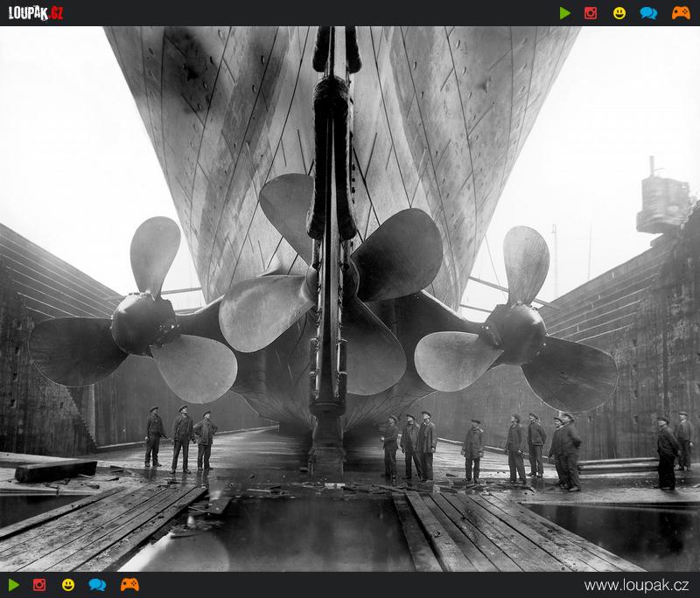
Task: Open the www.loupak.cz link in the footer
Action: point(636,585)
